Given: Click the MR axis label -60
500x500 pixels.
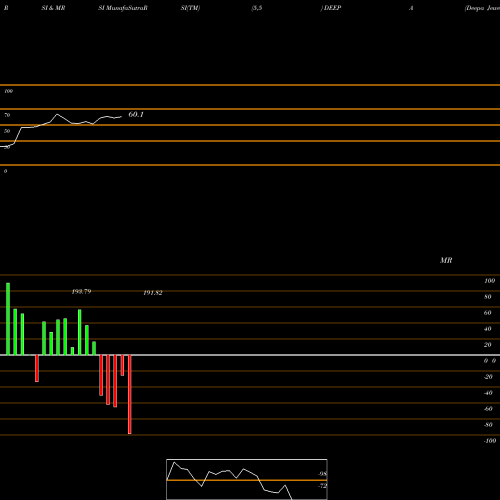Looking at the screenshot, I should (x=488, y=409).
